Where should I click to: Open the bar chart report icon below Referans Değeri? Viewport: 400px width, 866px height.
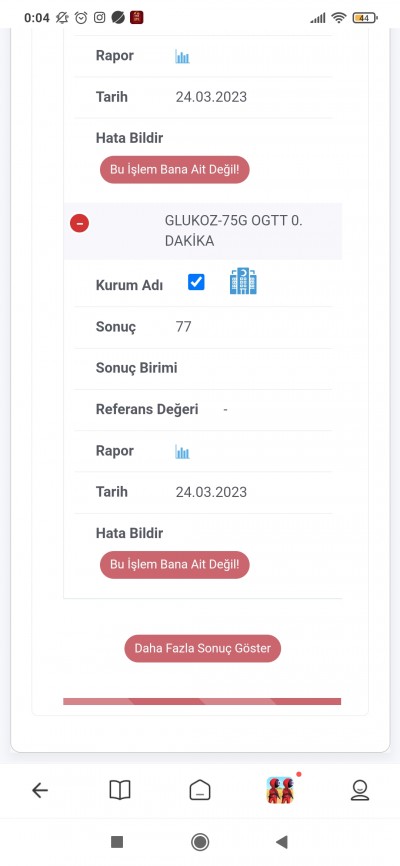coord(182,452)
